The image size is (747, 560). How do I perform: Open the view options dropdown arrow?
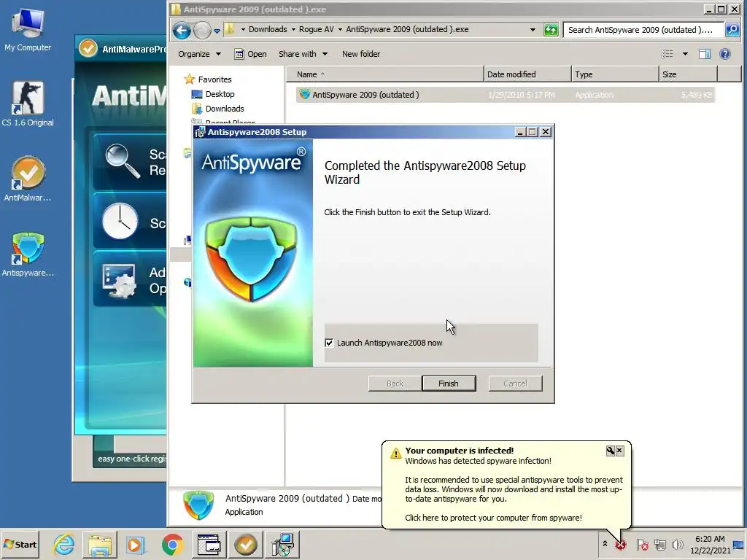[x=685, y=54]
